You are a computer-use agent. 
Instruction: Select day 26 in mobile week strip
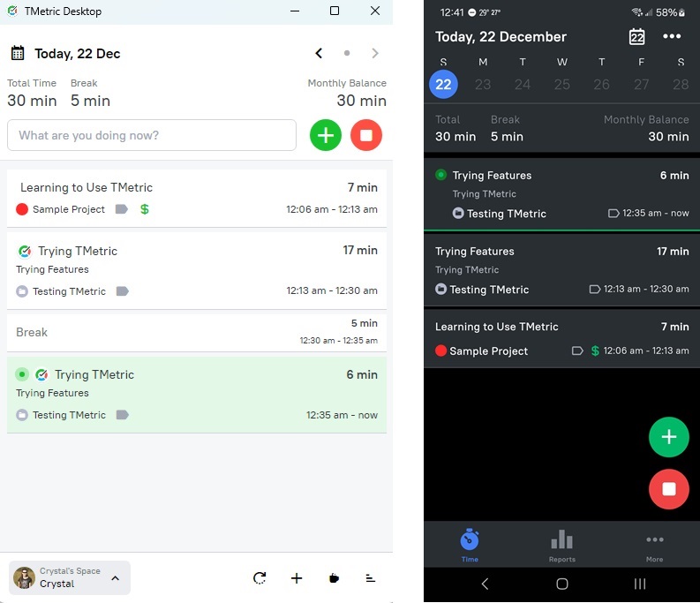601,84
